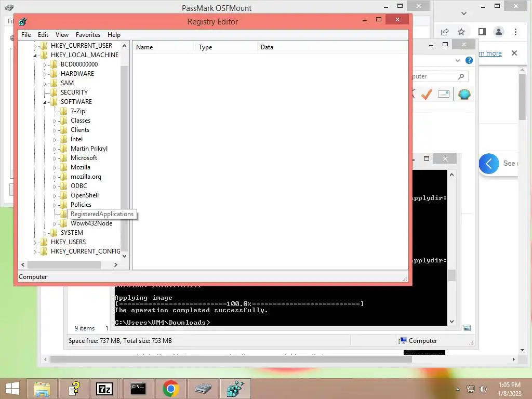The height and width of the screenshot is (399, 532).
Task: Open the Windows Start button
Action: pos(12,389)
